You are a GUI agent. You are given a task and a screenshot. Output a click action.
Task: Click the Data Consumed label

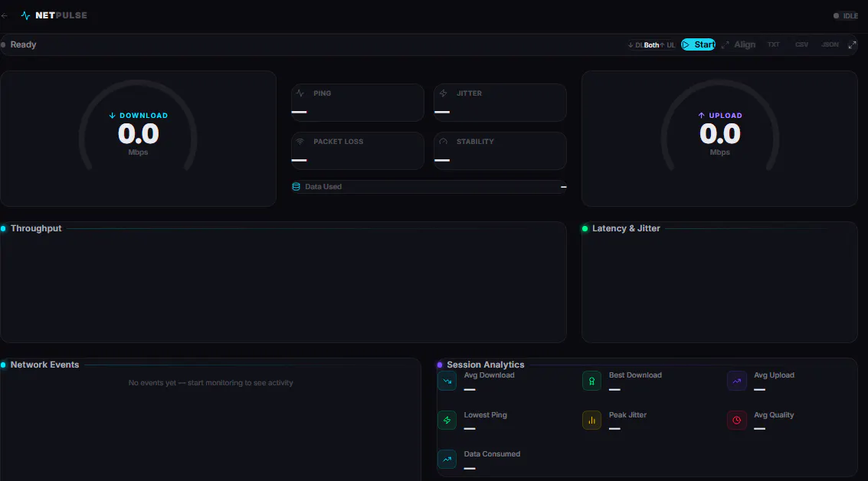point(492,454)
